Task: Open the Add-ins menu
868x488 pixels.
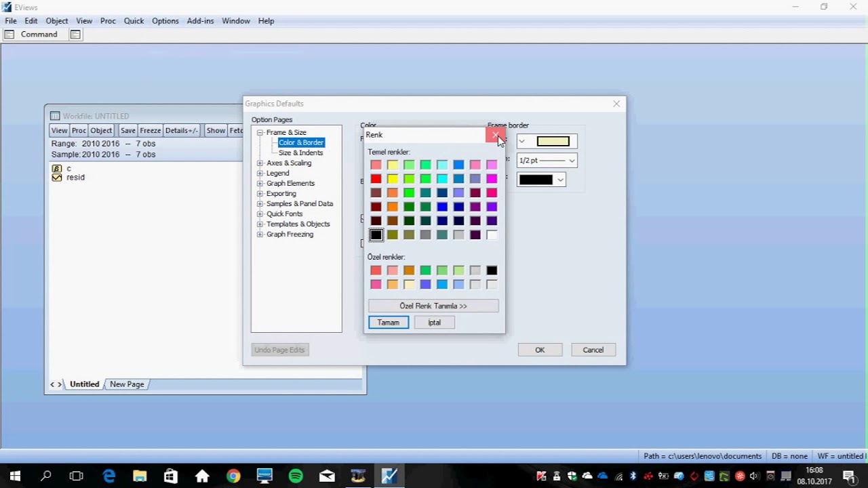Action: [x=200, y=21]
